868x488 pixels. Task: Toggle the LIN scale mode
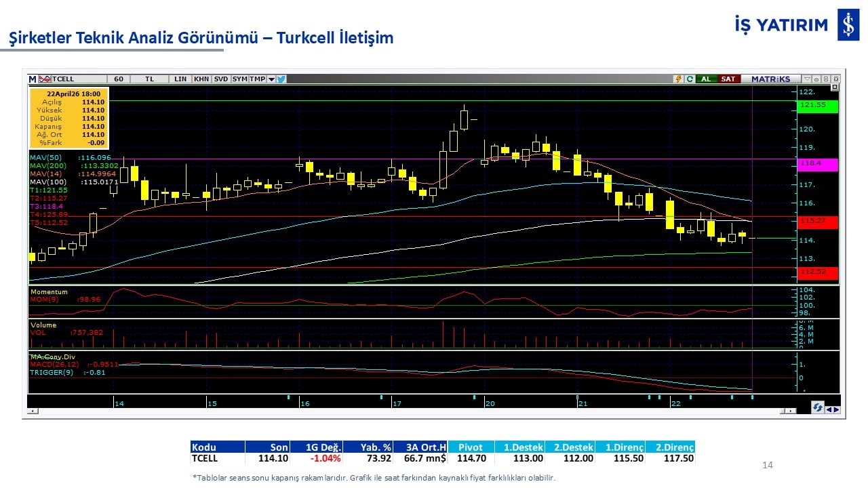(x=180, y=79)
